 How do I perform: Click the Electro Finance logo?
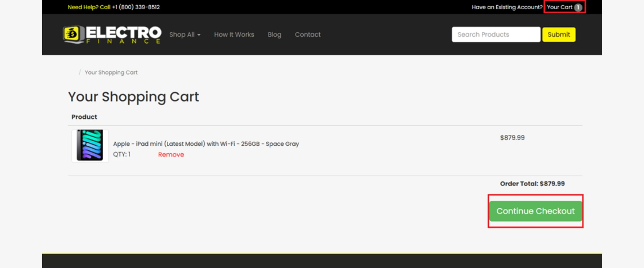pyautogui.click(x=112, y=35)
